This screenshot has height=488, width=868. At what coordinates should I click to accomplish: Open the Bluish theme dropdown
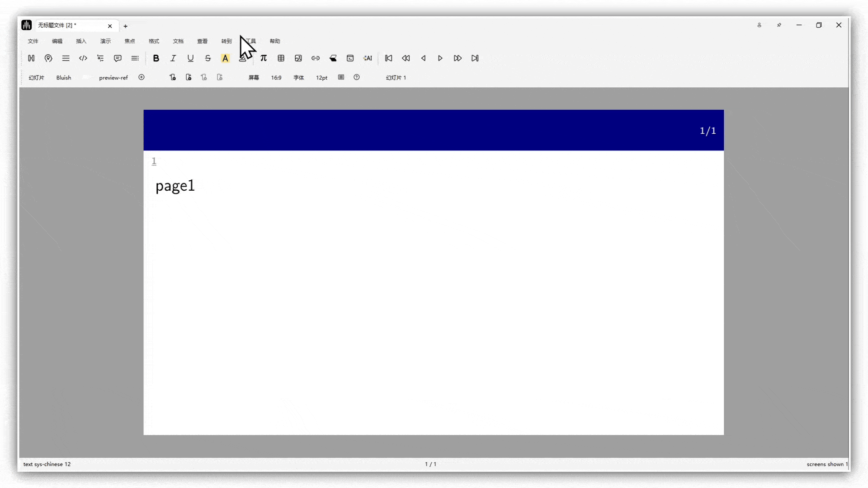[64, 78]
